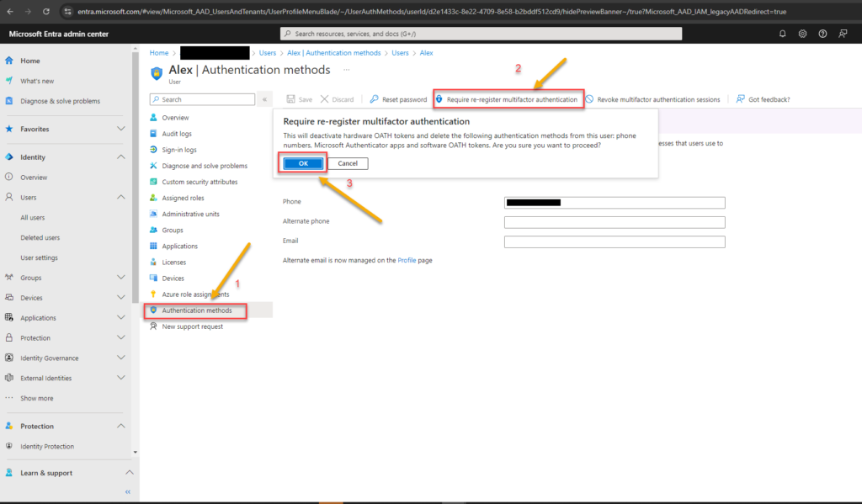Open the Profile link
The width and height of the screenshot is (862, 504).
point(407,261)
